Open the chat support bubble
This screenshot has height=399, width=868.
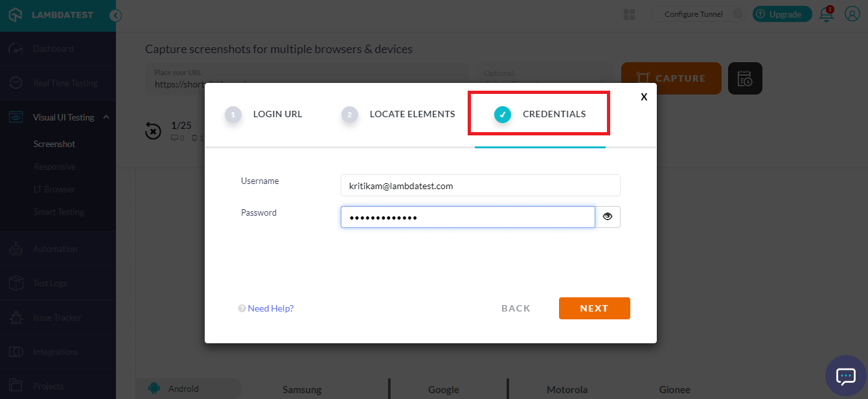tap(846, 376)
